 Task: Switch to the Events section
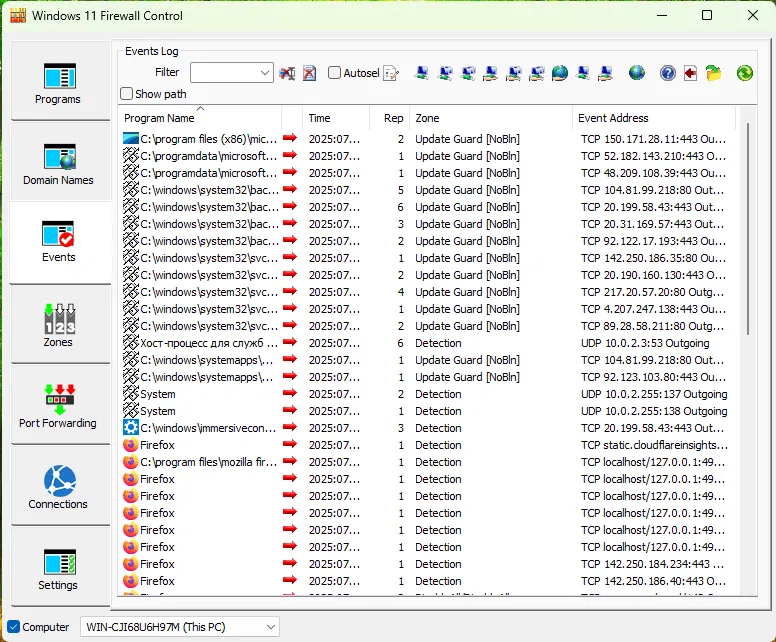pyautogui.click(x=60, y=243)
